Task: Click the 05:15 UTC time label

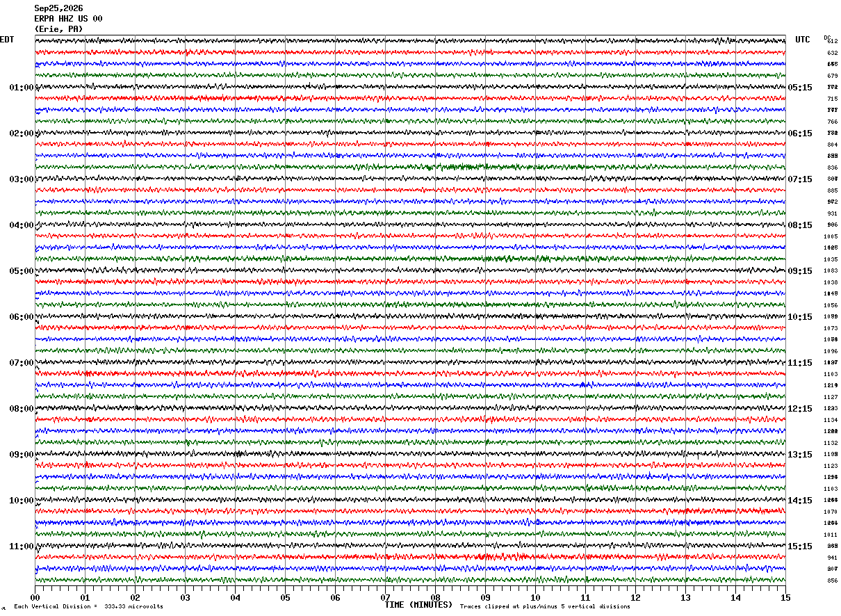Action: click(x=800, y=88)
